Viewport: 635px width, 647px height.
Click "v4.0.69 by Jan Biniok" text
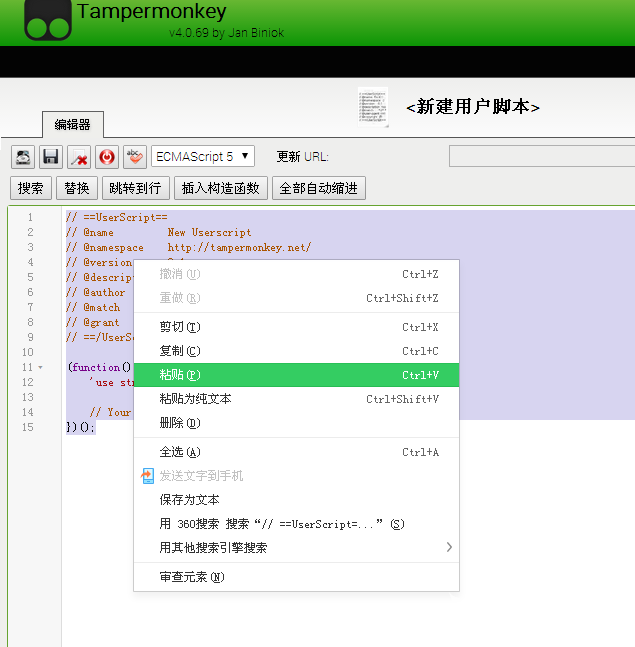(x=227, y=33)
